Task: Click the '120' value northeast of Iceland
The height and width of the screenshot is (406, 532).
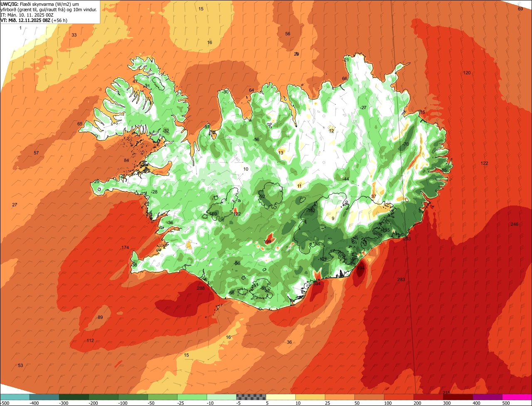Action: [x=467, y=73]
